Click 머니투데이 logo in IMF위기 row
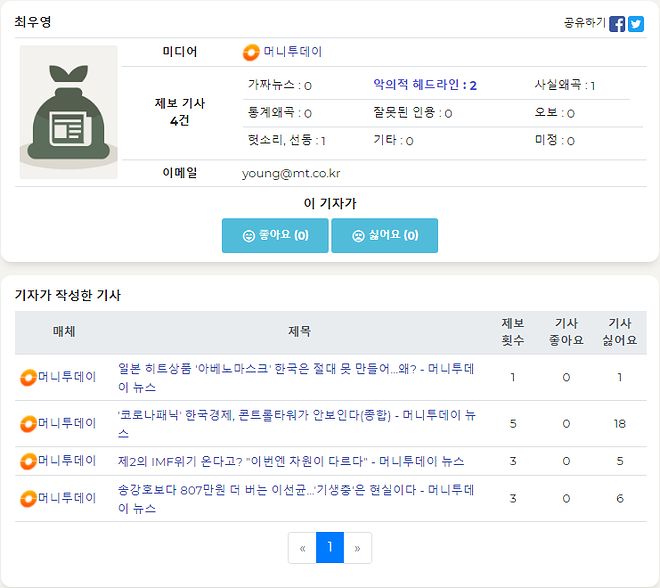Screen dimensions: 660x588 click(x=28, y=461)
